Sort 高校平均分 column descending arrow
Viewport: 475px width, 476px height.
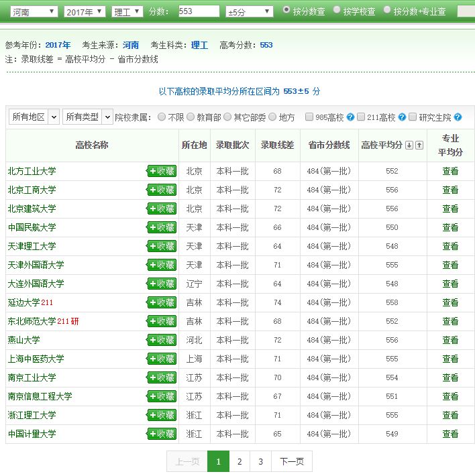pos(409,145)
